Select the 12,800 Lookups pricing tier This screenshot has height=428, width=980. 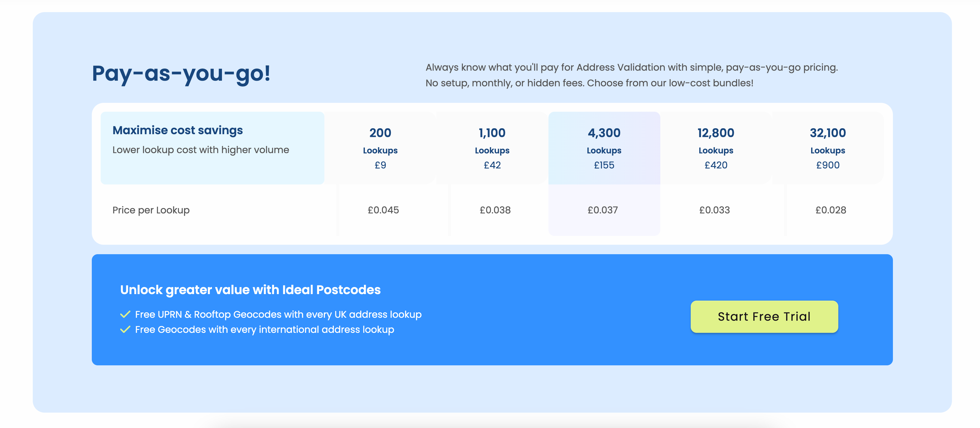tap(716, 148)
